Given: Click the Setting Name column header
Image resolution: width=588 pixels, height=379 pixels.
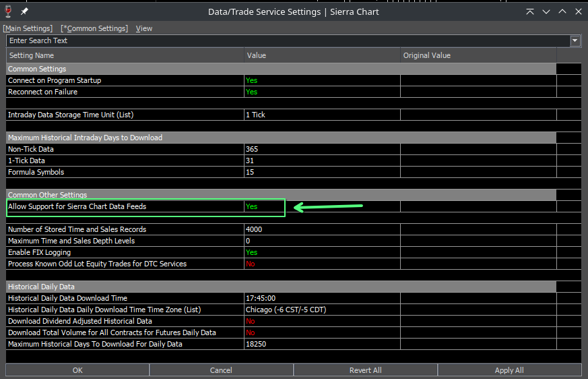Looking at the screenshot, I should (125, 55).
